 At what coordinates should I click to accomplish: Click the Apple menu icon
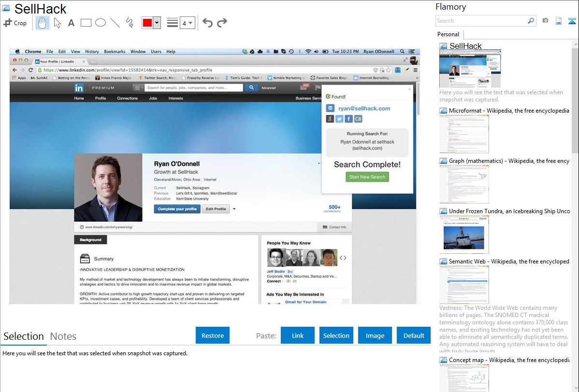pyautogui.click(x=16, y=52)
